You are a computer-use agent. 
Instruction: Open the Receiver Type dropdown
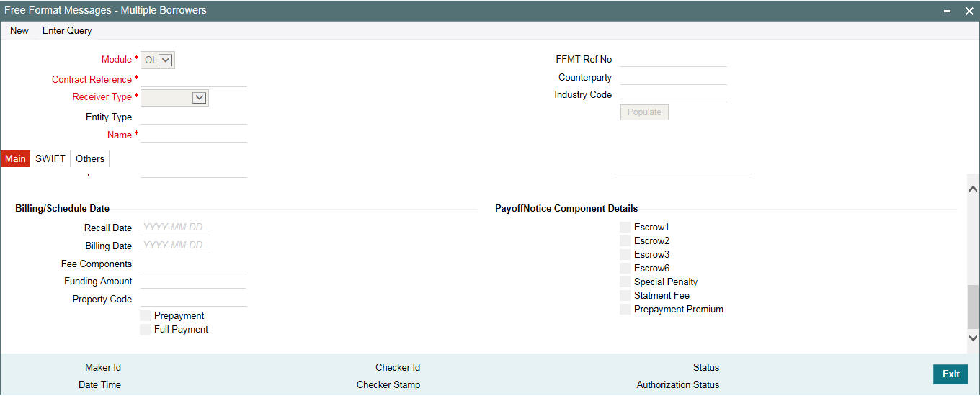pyautogui.click(x=175, y=97)
